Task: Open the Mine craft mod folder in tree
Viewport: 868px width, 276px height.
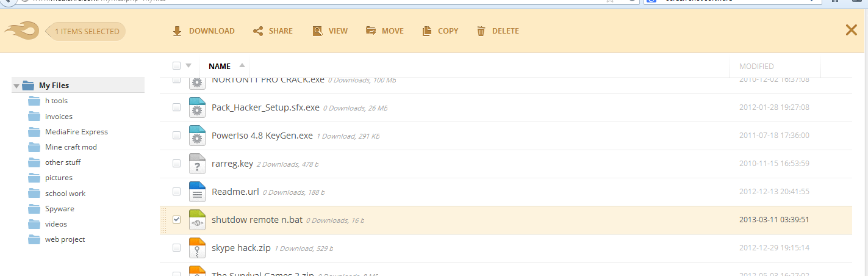Action: click(71, 147)
